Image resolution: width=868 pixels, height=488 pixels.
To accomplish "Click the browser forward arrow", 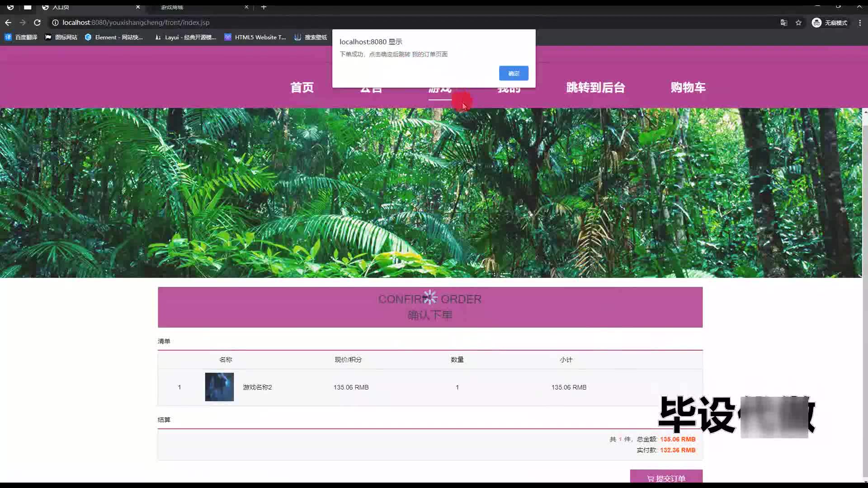I will pos(23,23).
